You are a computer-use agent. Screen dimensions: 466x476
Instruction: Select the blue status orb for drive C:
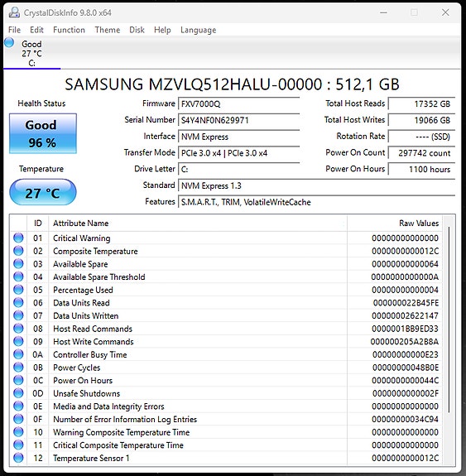[9, 42]
